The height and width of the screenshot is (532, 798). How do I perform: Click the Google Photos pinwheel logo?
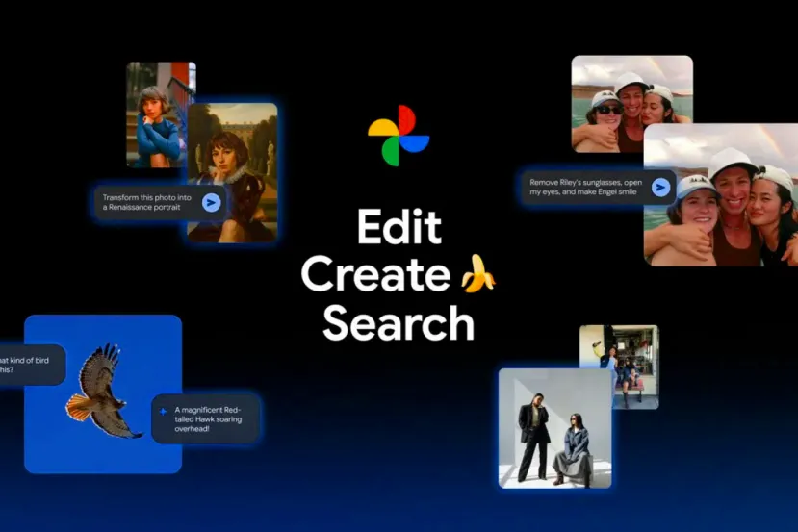[x=399, y=136]
